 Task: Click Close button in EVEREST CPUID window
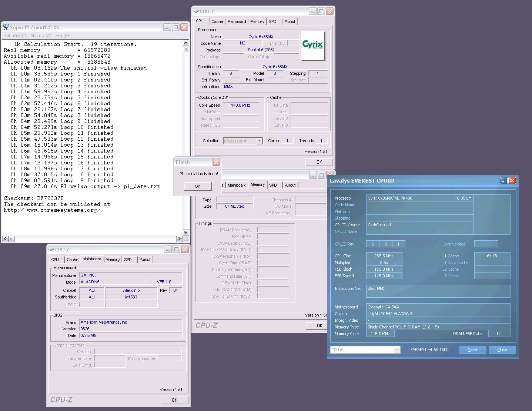[502, 350]
